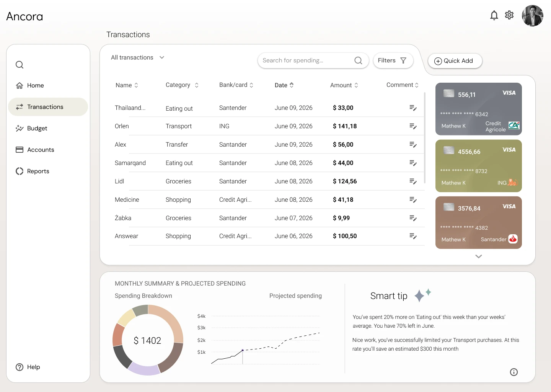
Task: Click the ING lion logo
Action: point(512,183)
